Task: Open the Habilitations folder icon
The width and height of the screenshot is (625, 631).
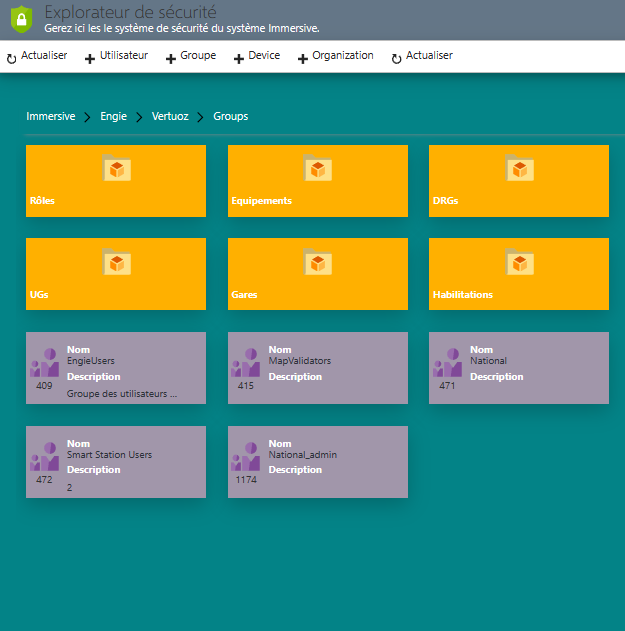Action: click(520, 262)
